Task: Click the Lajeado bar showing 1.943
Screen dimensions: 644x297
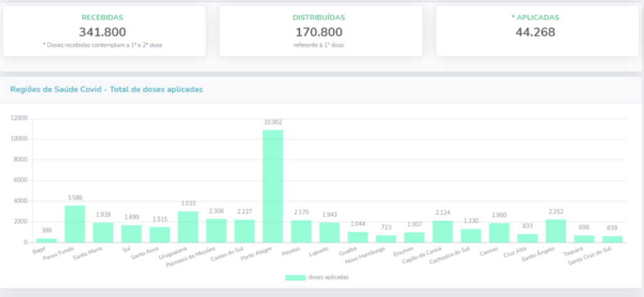Action: coord(330,232)
